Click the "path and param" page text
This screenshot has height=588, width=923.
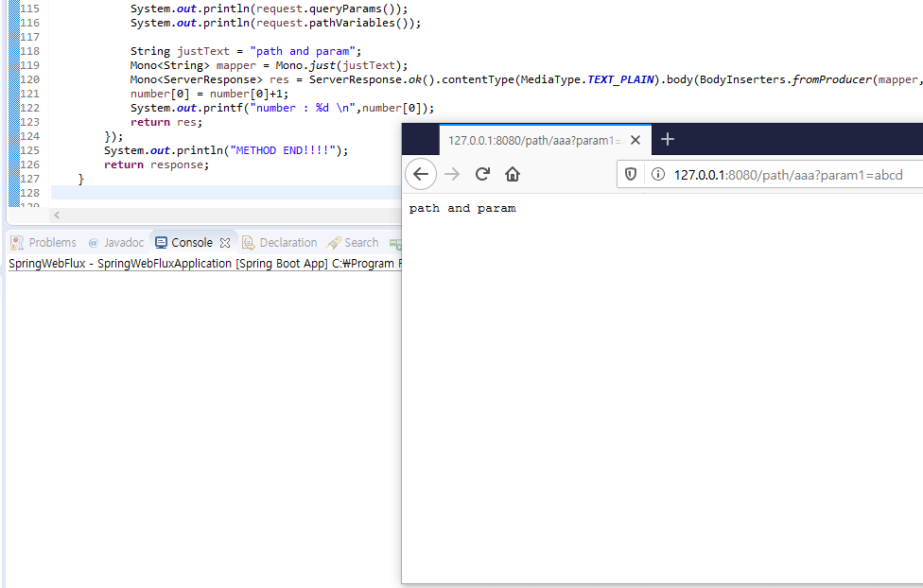point(462,208)
